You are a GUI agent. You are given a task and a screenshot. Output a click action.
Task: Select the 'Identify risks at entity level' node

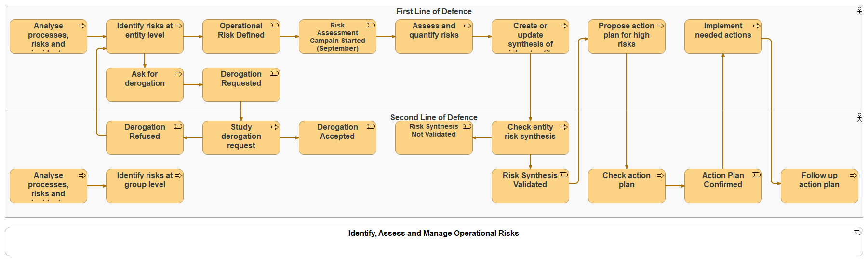[145, 36]
